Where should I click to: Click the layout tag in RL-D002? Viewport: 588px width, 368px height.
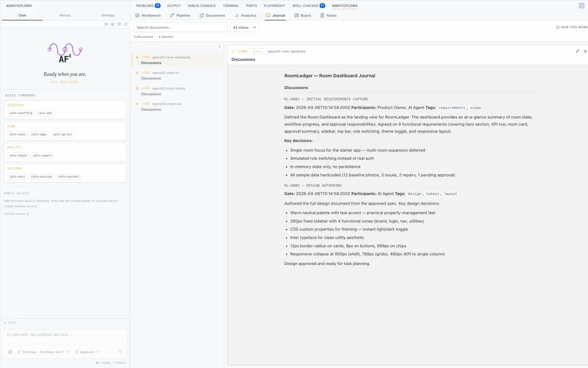pyautogui.click(x=451, y=194)
